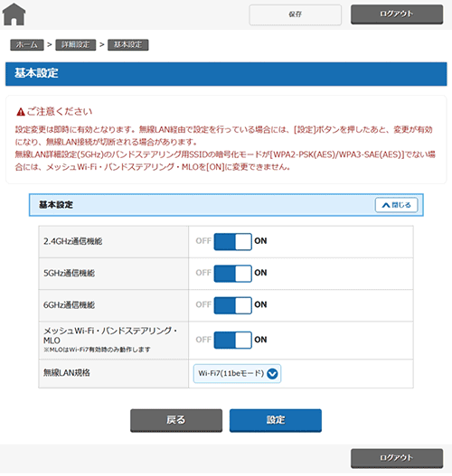Image resolution: width=452 pixels, height=476 pixels.
Task: Click the blue 基本設定 page title bar
Action: (226, 74)
